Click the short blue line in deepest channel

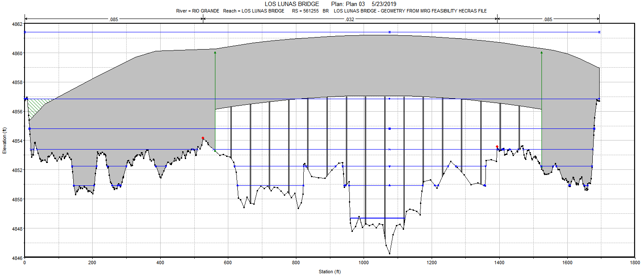coord(377,218)
